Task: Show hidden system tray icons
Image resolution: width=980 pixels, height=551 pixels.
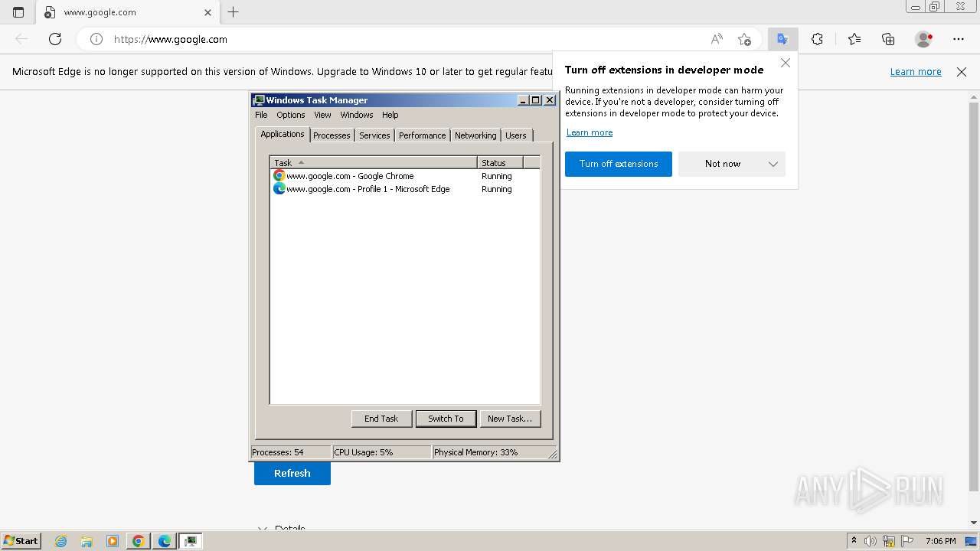Action: [x=854, y=541]
